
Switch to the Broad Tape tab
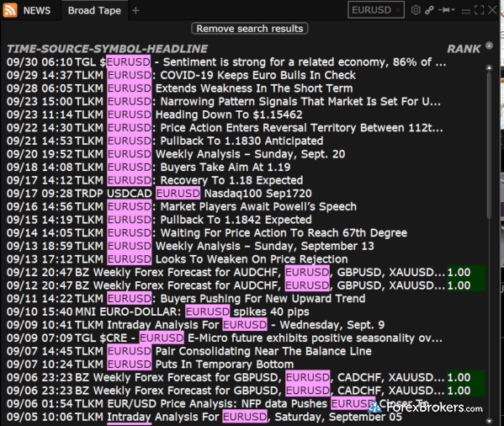[94, 11]
